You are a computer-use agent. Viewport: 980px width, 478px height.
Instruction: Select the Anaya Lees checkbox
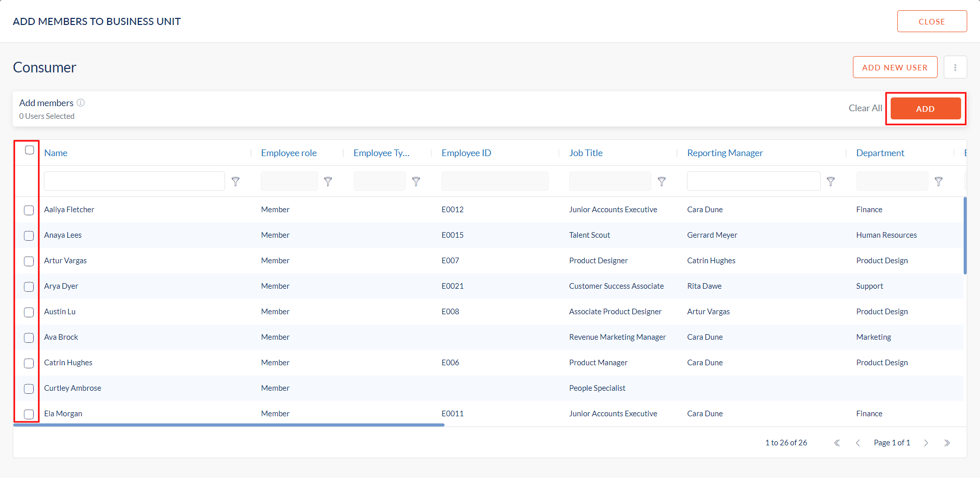click(x=29, y=236)
